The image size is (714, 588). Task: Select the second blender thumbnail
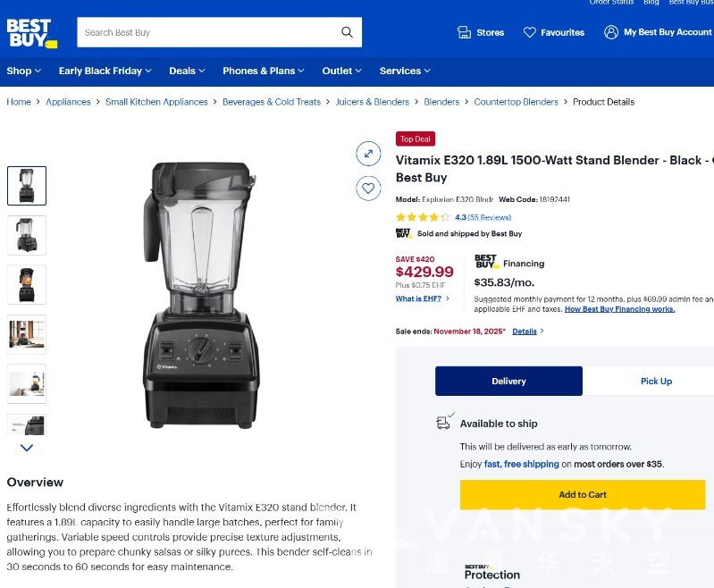[x=27, y=235]
